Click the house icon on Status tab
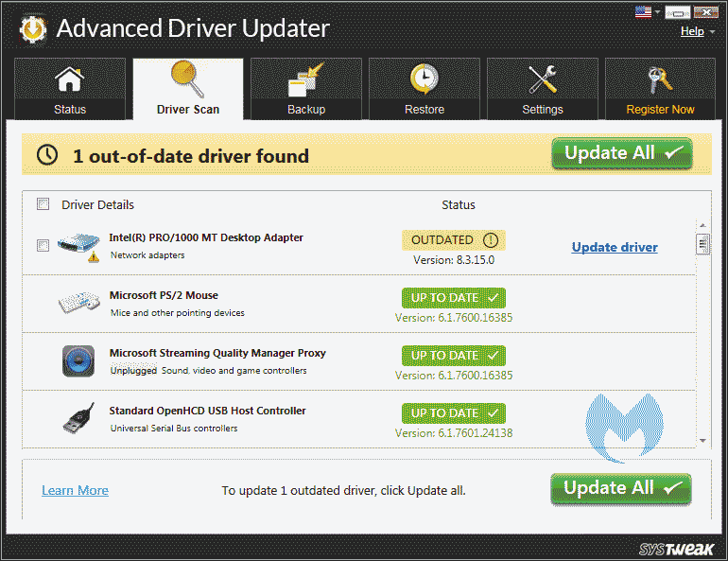This screenshot has width=728, height=561. (x=70, y=79)
